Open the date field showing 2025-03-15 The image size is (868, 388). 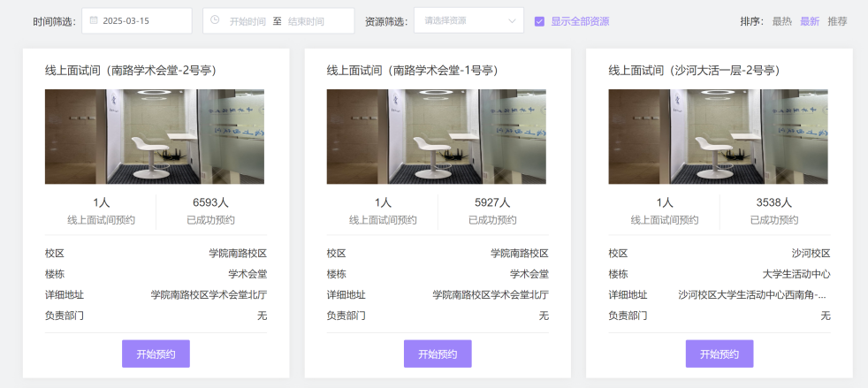click(x=141, y=20)
